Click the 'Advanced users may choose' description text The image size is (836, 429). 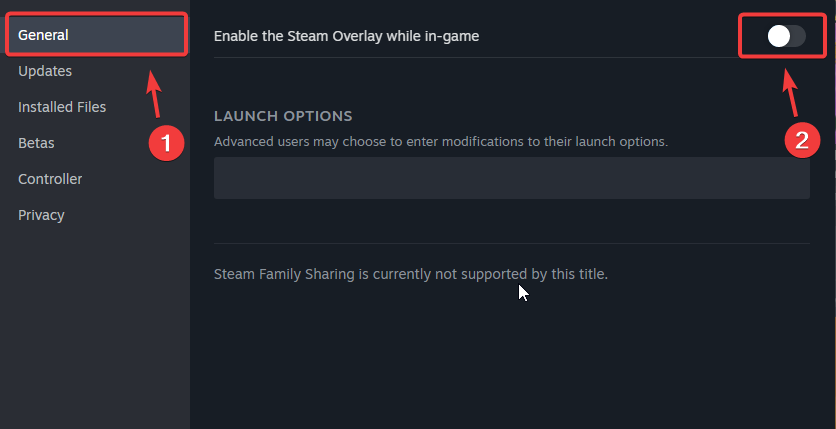[440, 142]
